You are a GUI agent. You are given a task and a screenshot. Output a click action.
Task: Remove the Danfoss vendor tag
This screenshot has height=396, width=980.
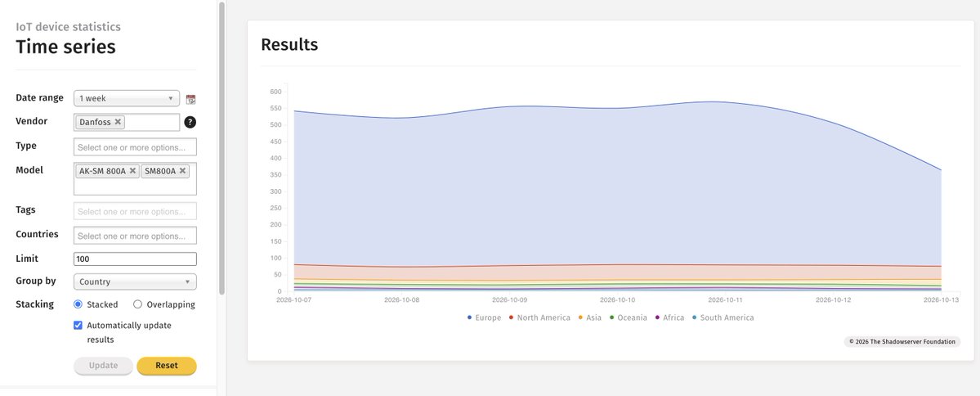pos(118,122)
